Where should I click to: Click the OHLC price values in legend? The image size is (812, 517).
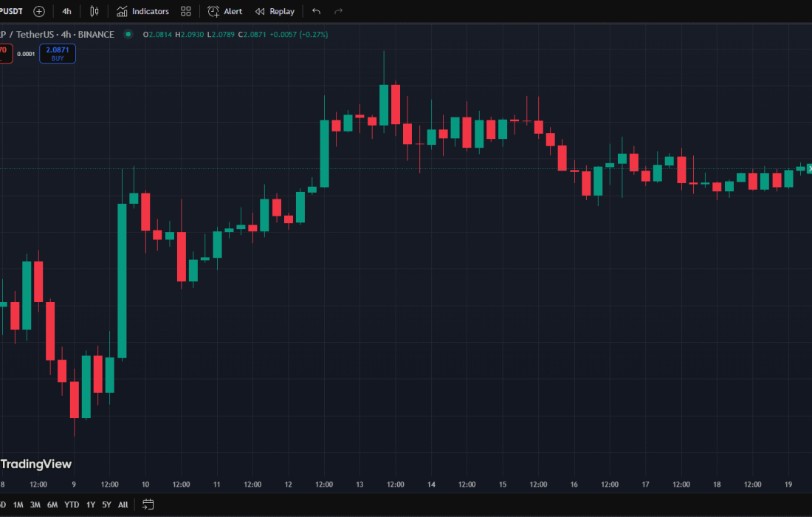(x=236, y=34)
